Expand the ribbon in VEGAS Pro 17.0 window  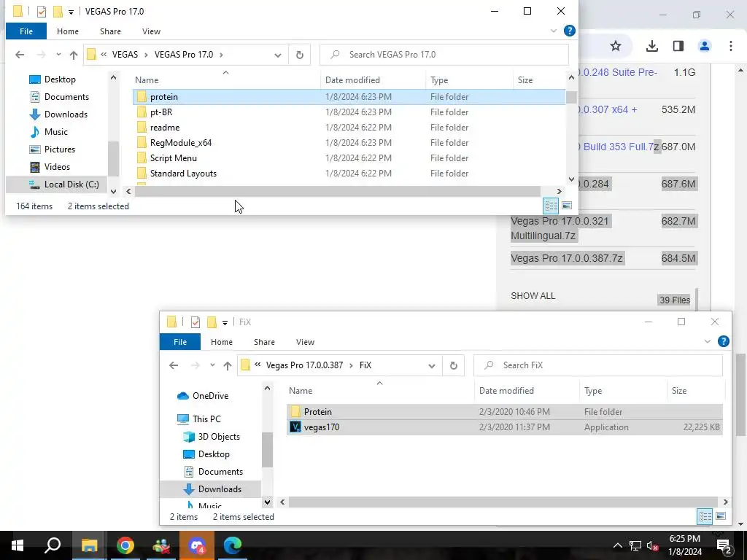(x=554, y=31)
